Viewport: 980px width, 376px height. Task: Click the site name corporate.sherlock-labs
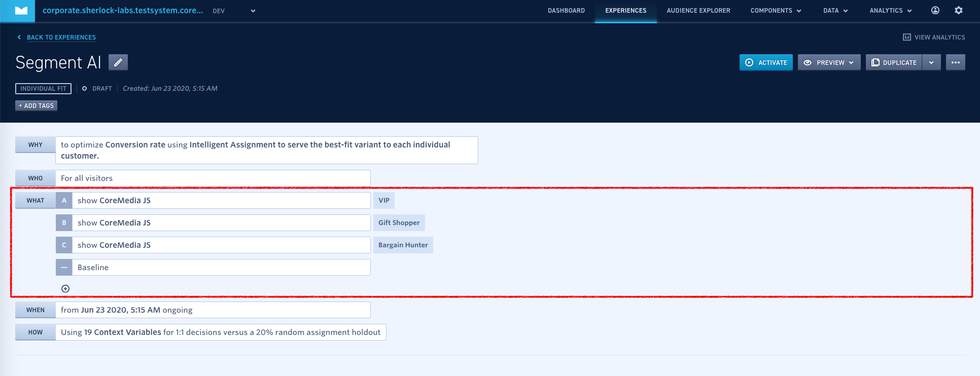(x=123, y=10)
